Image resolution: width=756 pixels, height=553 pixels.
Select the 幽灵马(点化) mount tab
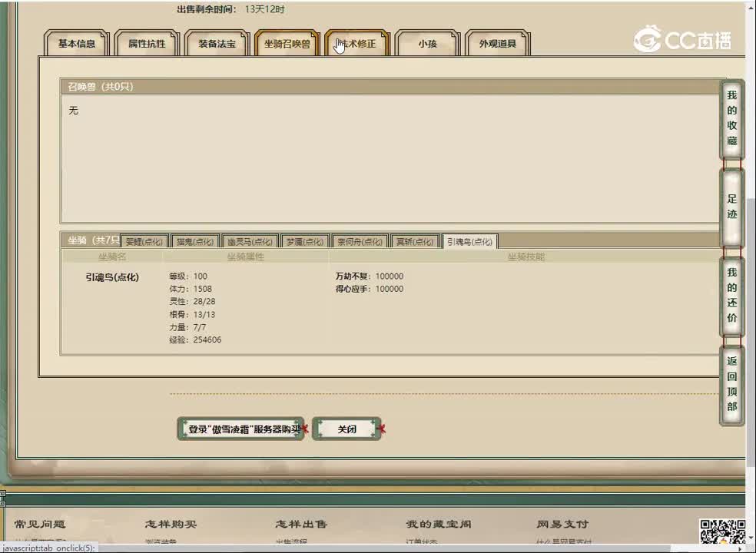(249, 241)
